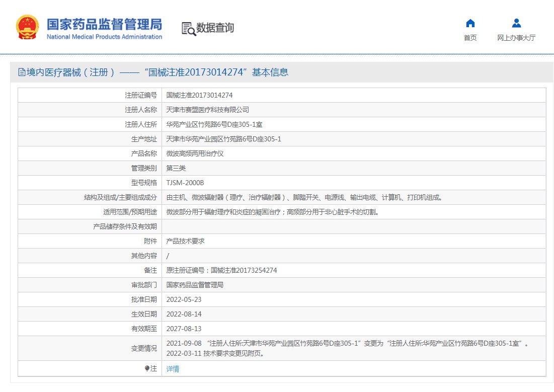The image size is (554, 392).
Task: Click 天津市赛盟医疗科技有限公司 value
Action: click(x=208, y=110)
